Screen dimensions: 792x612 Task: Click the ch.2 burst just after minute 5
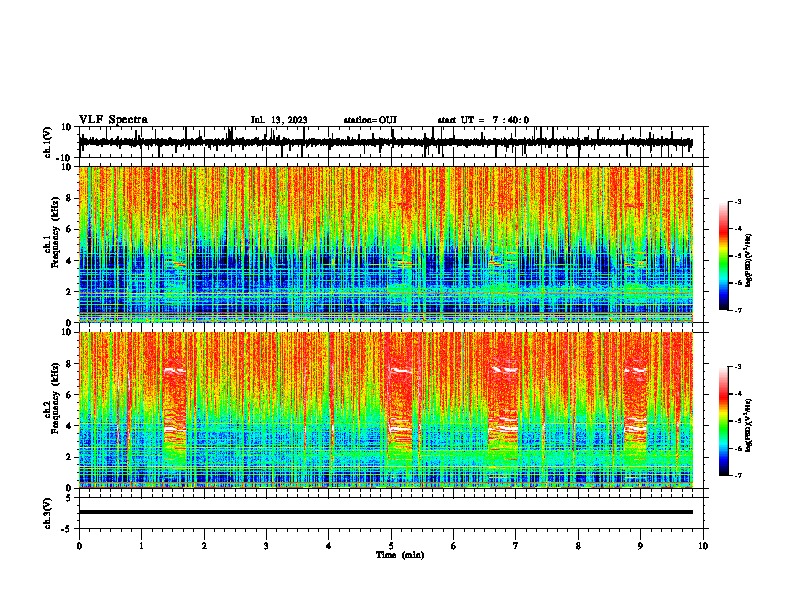[402, 412]
